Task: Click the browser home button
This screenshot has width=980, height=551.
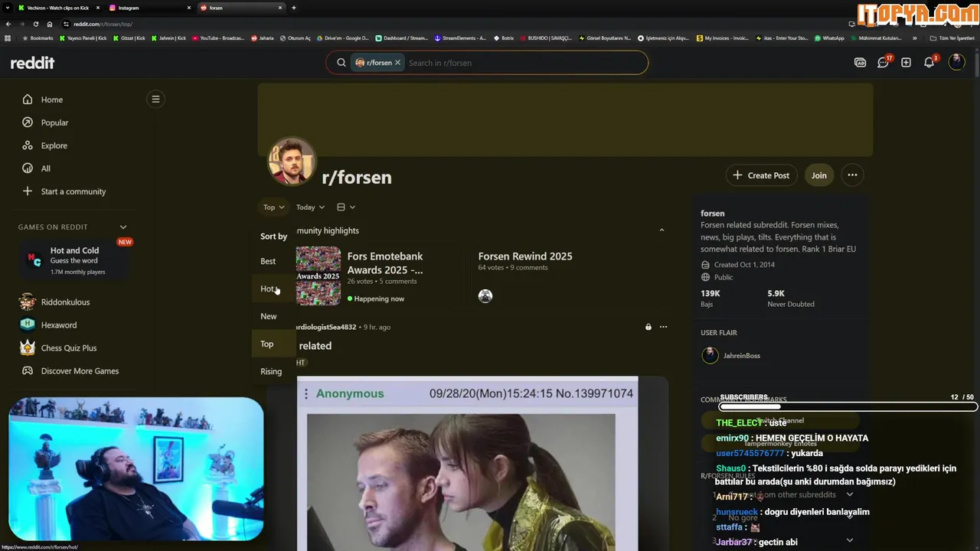Action: 50,24
